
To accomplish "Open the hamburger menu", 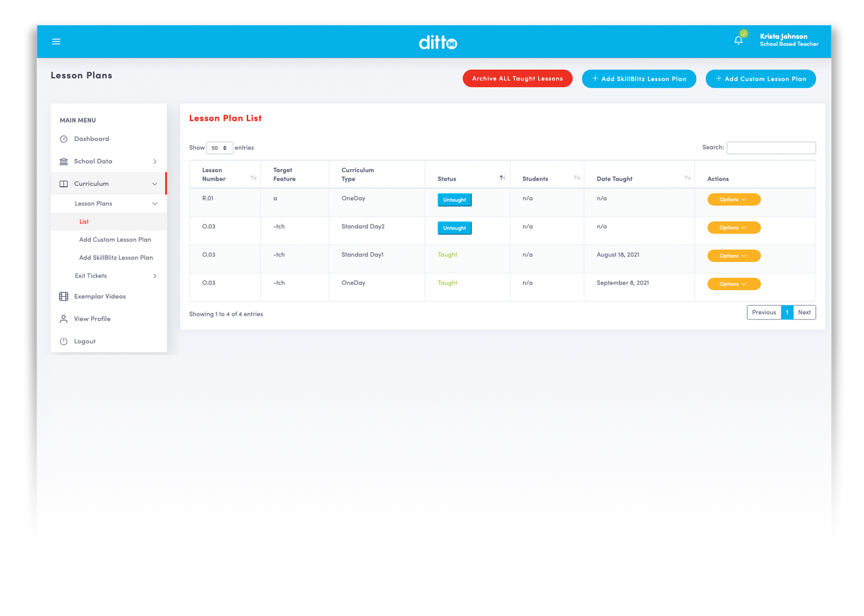I will [x=56, y=41].
